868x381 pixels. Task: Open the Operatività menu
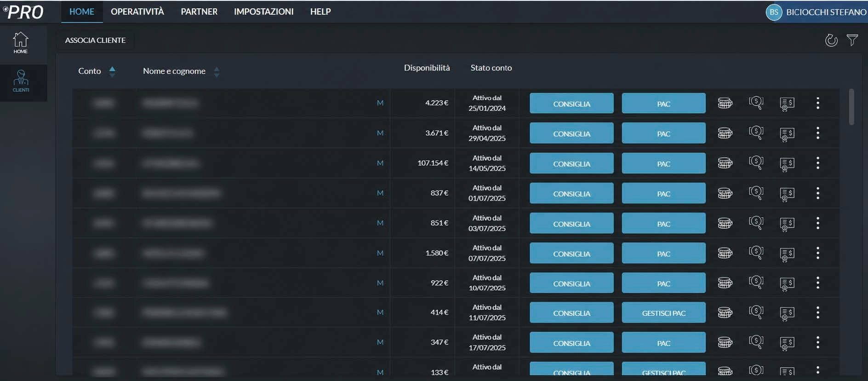click(137, 12)
